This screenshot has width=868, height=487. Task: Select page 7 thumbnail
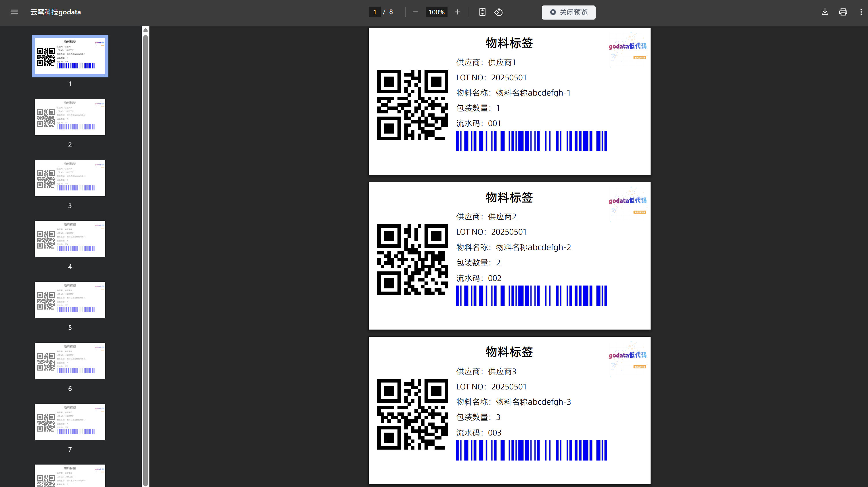click(70, 422)
